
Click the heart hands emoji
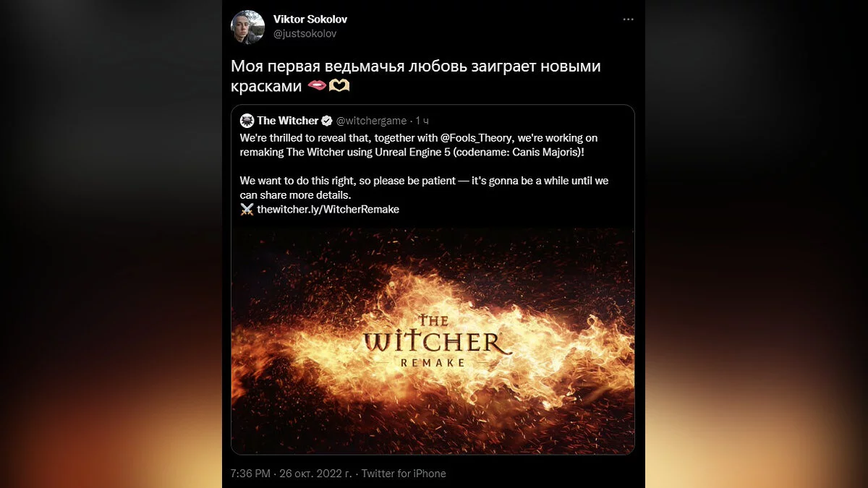tap(339, 86)
